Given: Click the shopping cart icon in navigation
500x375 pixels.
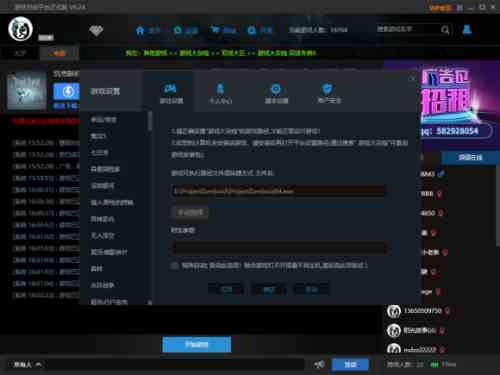Looking at the screenshot, I should 215,30.
